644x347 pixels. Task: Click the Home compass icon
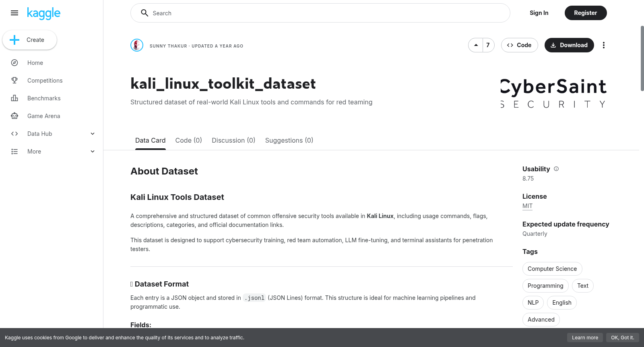tap(14, 63)
